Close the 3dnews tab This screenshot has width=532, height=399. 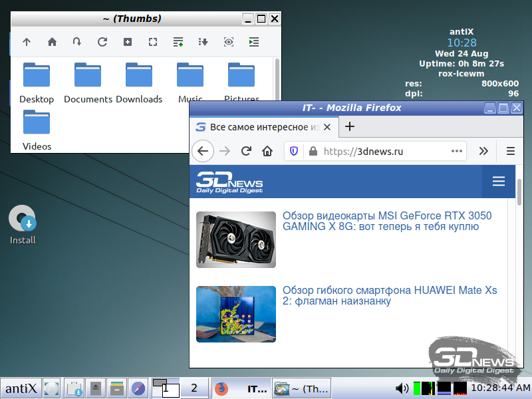click(x=327, y=127)
